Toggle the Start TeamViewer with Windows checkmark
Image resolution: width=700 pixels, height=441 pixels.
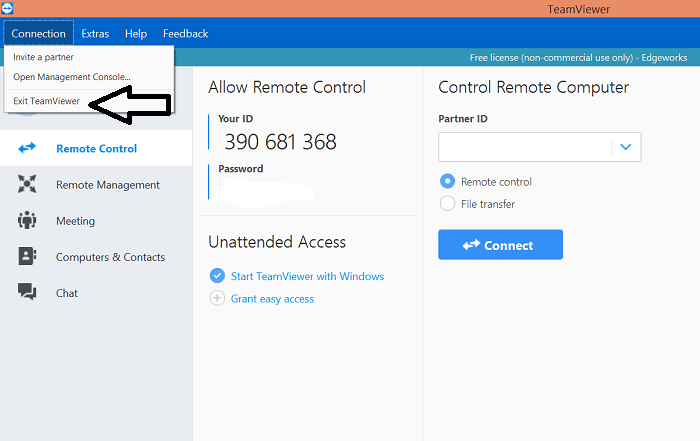click(x=217, y=276)
